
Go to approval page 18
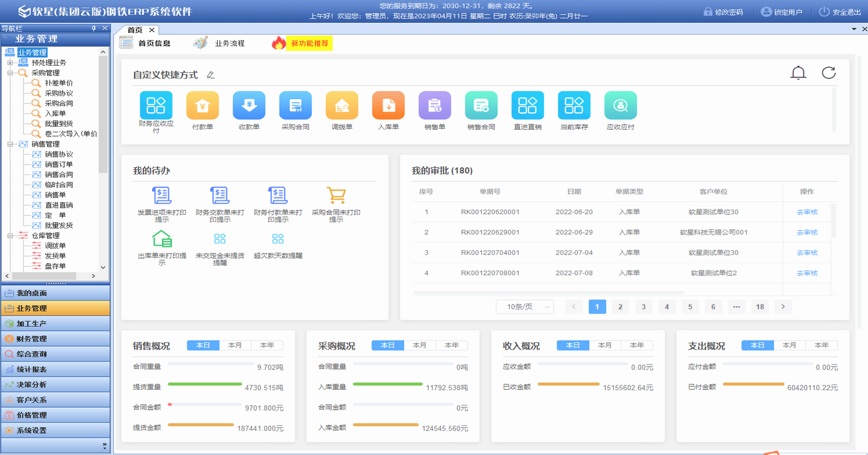[760, 307]
